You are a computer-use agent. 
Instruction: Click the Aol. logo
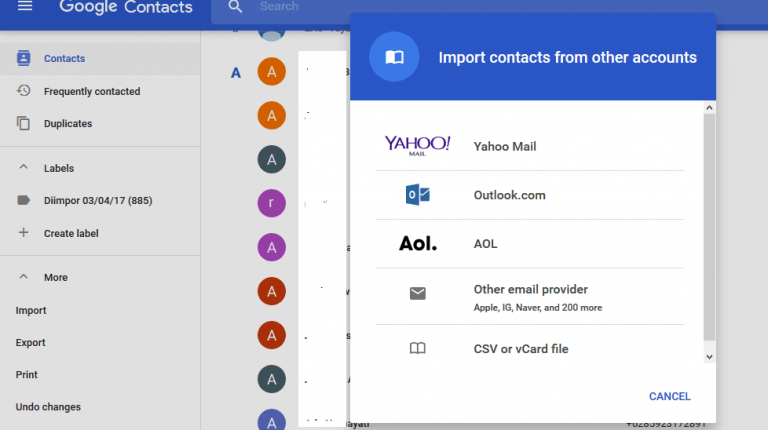(417, 243)
